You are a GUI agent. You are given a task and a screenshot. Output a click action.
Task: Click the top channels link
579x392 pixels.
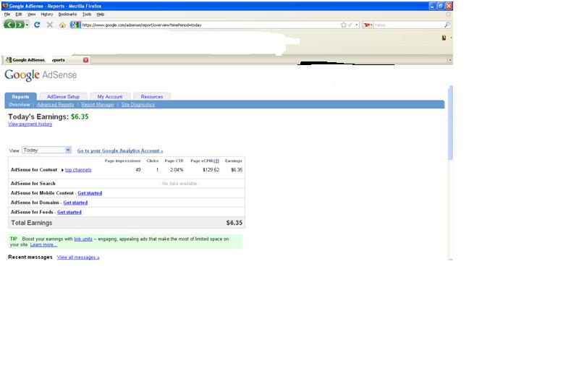[x=78, y=170]
